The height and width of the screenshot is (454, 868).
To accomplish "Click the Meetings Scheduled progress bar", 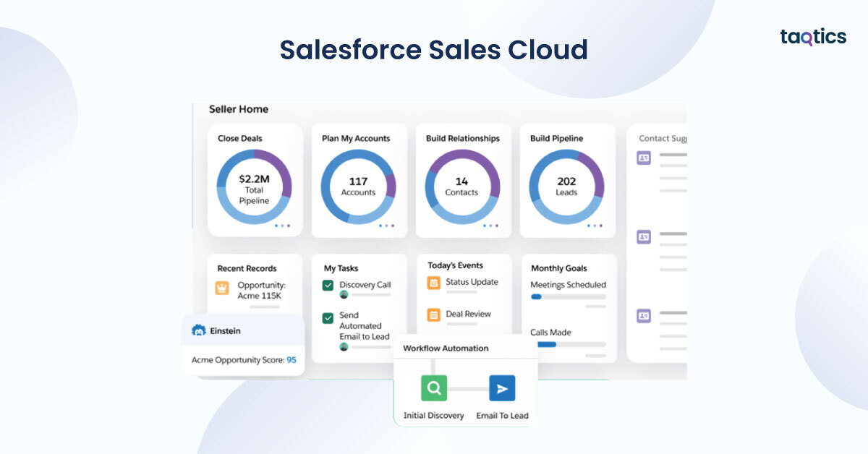I will pos(568,296).
